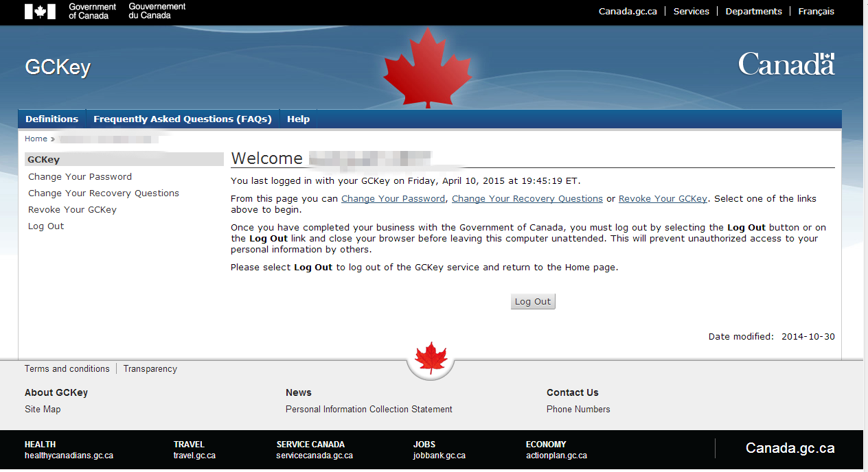Open TRAVEL travel.gc.ca footer link
The image size is (868, 472).
(194, 449)
